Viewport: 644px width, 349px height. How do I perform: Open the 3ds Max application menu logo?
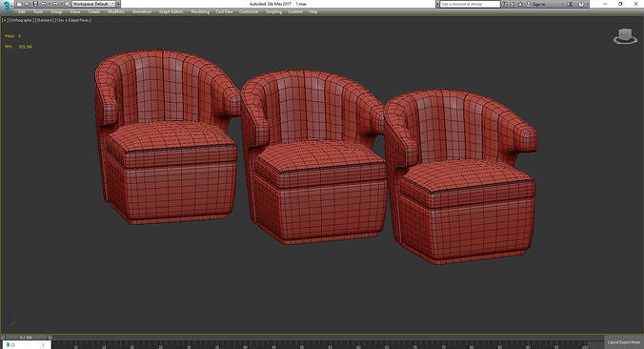click(7, 6)
